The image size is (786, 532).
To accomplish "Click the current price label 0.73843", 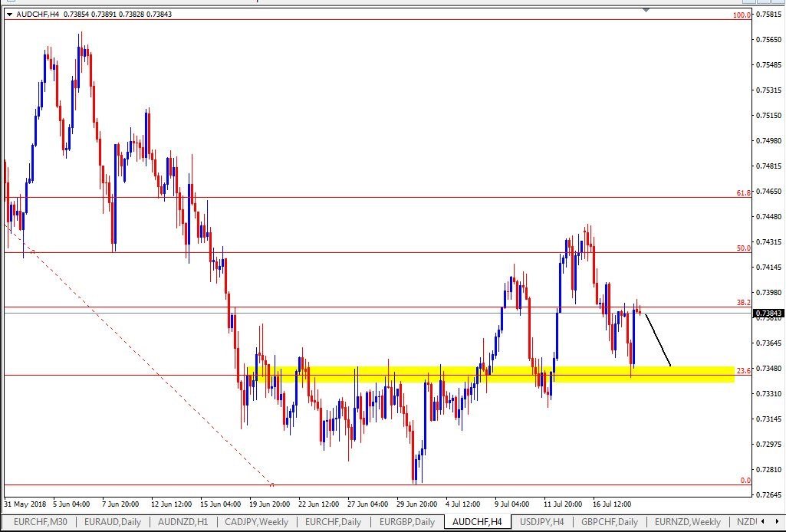I will (768, 313).
